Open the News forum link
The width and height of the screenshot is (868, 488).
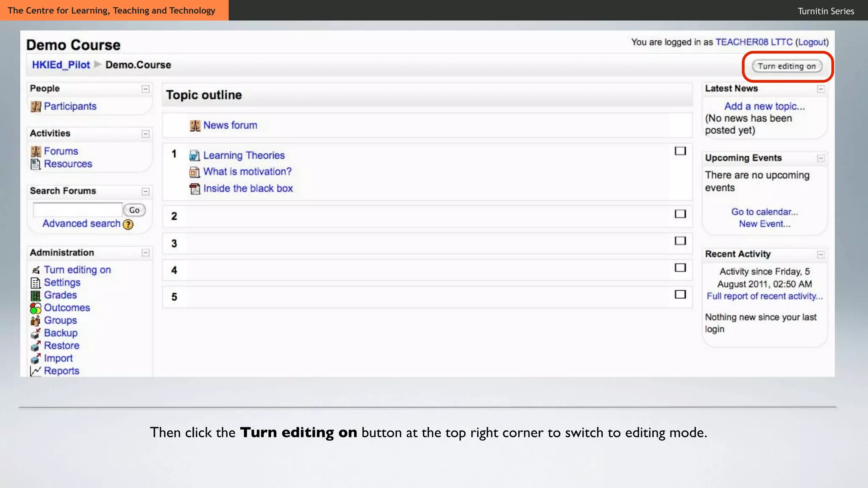[x=230, y=125]
